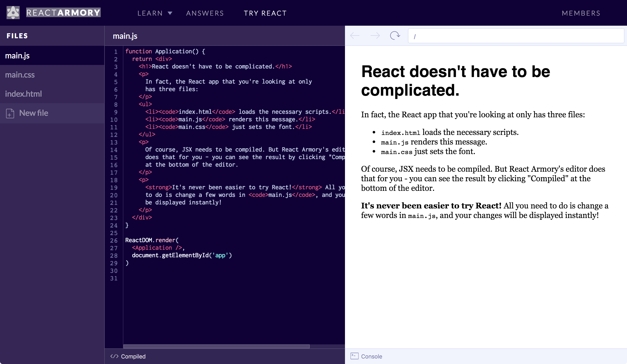Click the terminal icon next to Console
This screenshot has height=364, width=627.
coord(354,356)
